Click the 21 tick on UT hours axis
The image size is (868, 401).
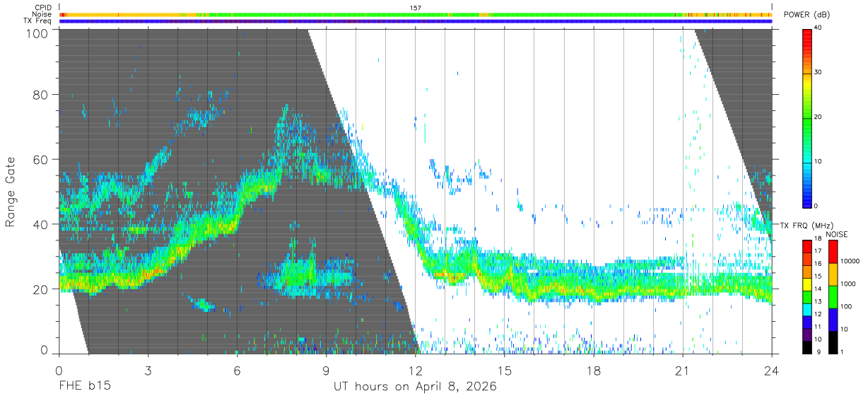point(683,371)
